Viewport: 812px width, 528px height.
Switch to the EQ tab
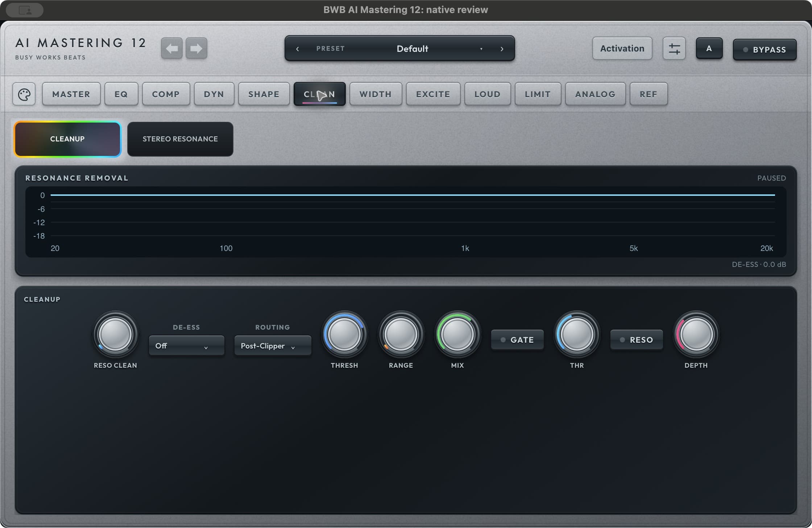121,94
